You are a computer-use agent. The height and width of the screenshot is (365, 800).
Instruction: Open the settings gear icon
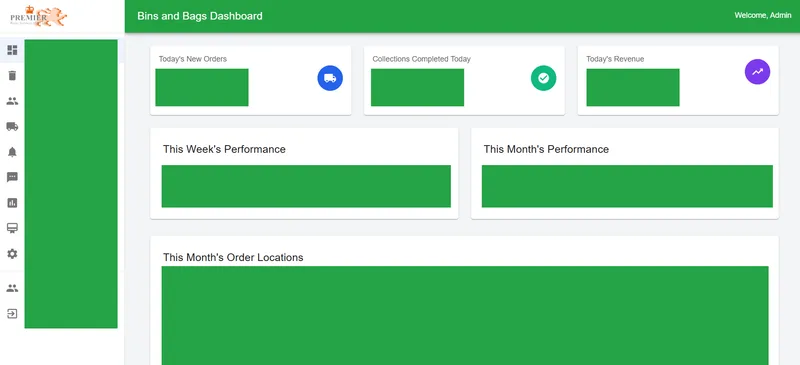click(12, 254)
